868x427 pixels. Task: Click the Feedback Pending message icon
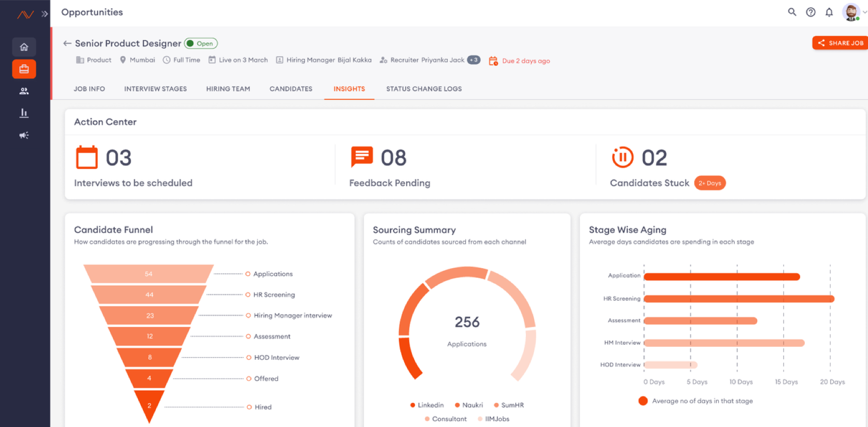[362, 157]
